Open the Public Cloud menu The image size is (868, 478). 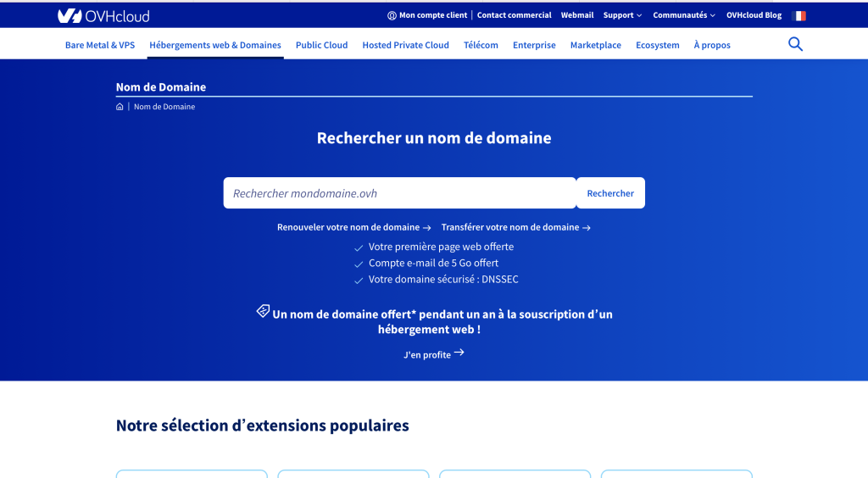click(321, 46)
